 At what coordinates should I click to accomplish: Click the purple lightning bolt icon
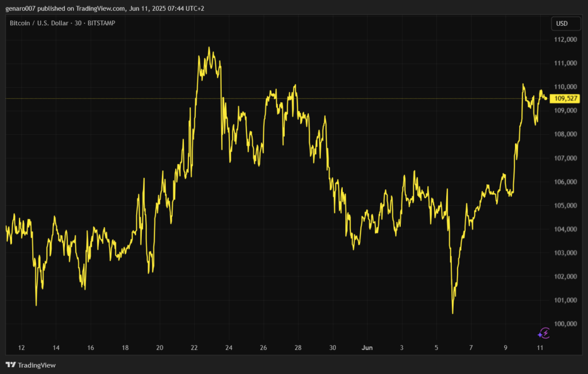point(543,333)
